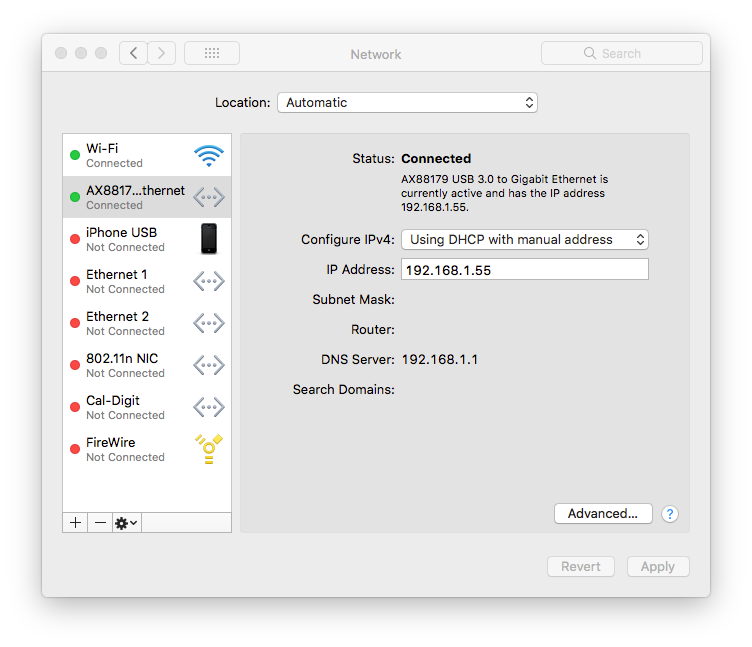Remove selected service with minus button

click(100, 522)
